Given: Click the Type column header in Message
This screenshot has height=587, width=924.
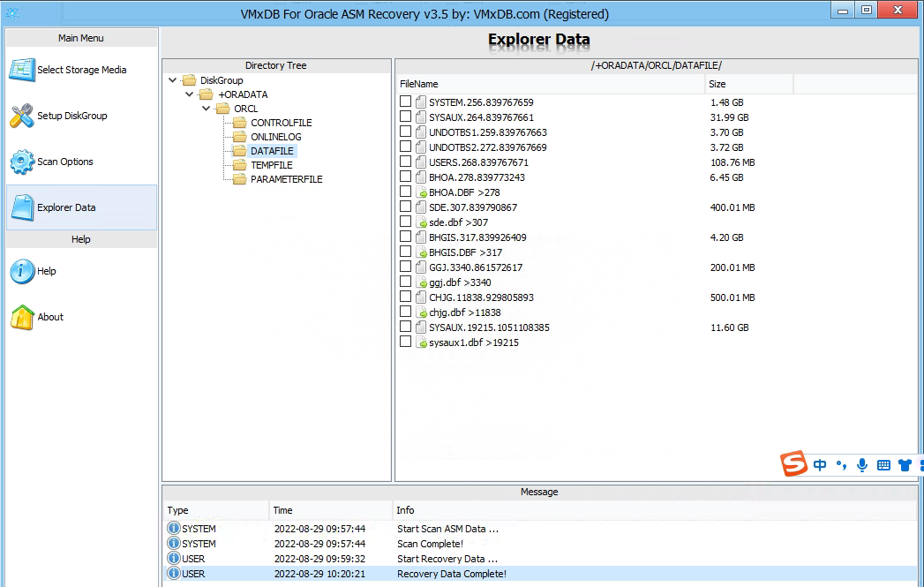Looking at the screenshot, I should point(215,510).
